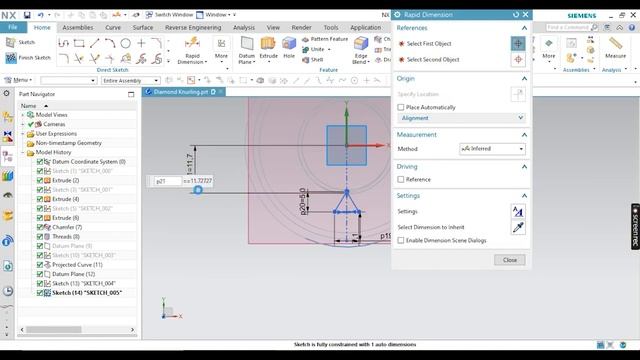Collapse the Driving section
Image resolution: width=640 pixels, height=360 pixels.
[524, 167]
